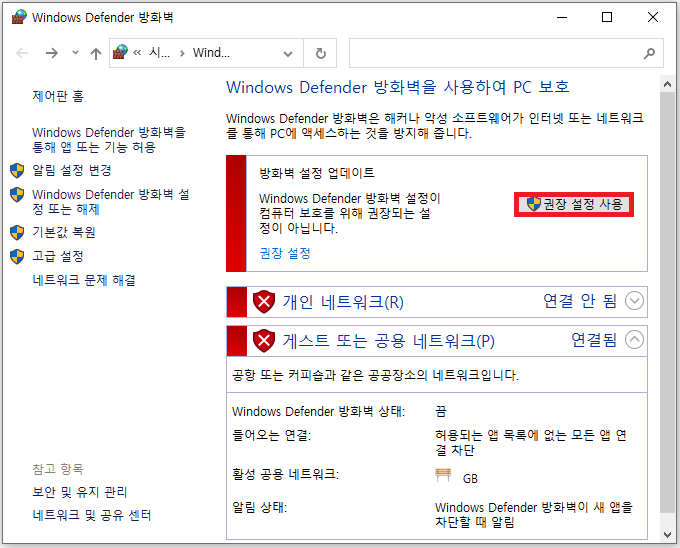Open 알림 설정 변경 link
This screenshot has width=680, height=548.
tap(72, 170)
